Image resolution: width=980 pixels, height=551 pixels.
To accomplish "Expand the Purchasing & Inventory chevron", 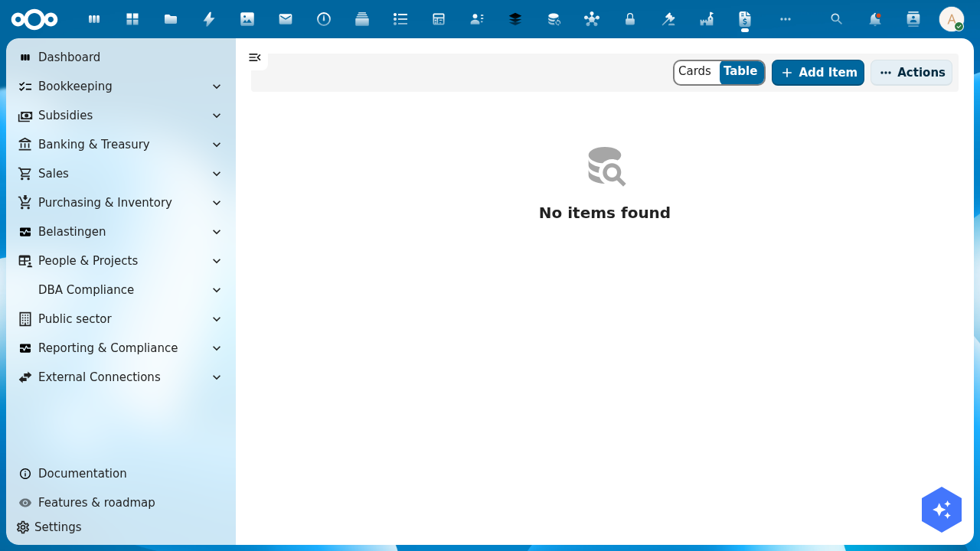I will click(x=217, y=203).
